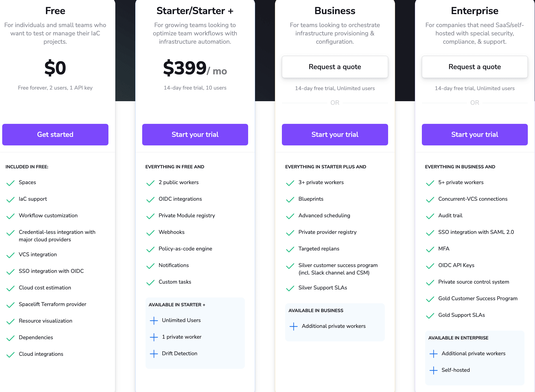Start your trial for the Enterprise plan
The image size is (535, 392).
[475, 135]
